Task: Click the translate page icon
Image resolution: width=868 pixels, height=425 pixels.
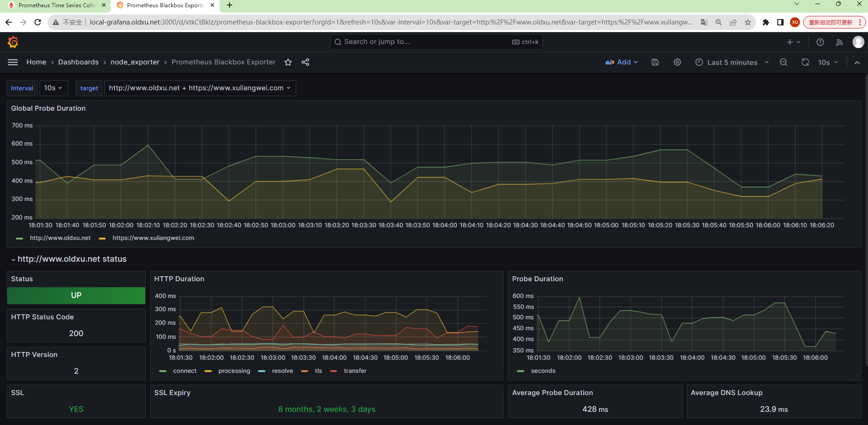Action: tap(704, 22)
